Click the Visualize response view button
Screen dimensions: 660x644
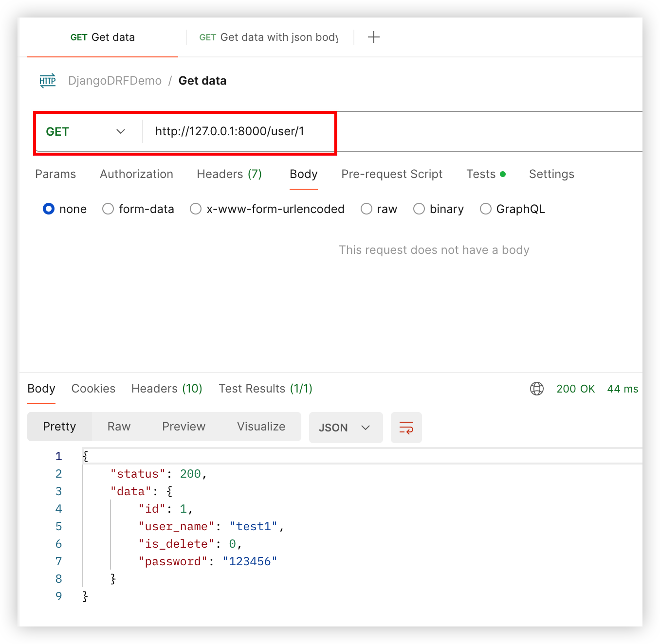[x=261, y=427]
